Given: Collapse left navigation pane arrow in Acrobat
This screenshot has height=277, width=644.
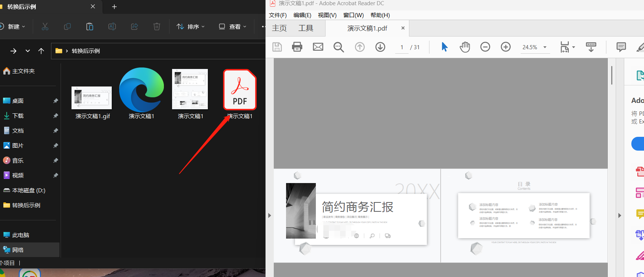Looking at the screenshot, I should click(270, 215).
